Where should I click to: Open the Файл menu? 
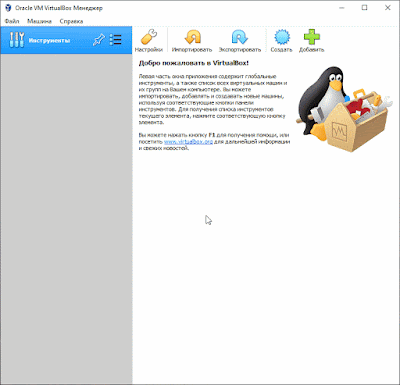12,21
